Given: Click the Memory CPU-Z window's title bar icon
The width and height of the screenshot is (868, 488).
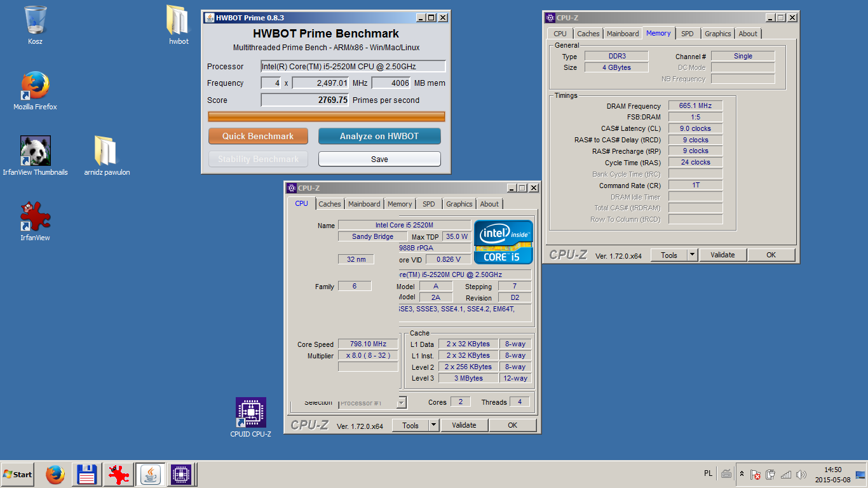Looking at the screenshot, I should point(550,17).
